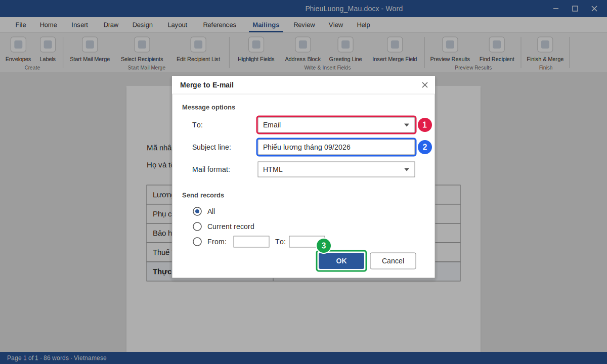Viewport: 607px width, 364px height.
Task: Cancel the Merge to E-mail dialog
Action: [393, 261]
